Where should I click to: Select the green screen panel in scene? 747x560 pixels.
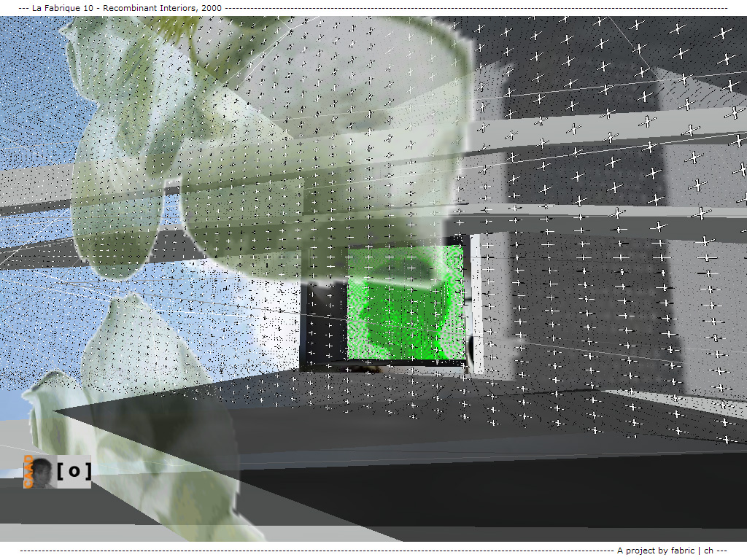406,303
